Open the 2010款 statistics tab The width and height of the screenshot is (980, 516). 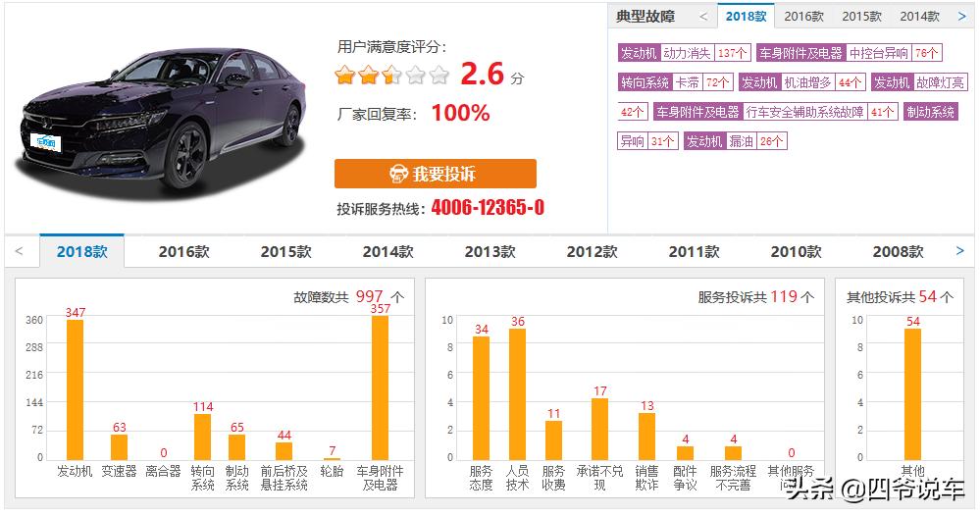click(x=796, y=251)
